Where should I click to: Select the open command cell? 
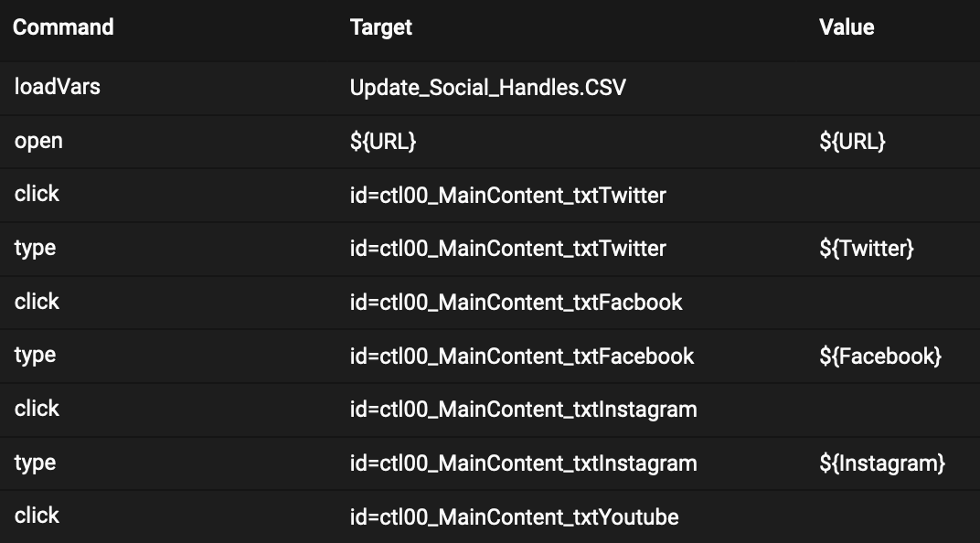tap(38, 142)
